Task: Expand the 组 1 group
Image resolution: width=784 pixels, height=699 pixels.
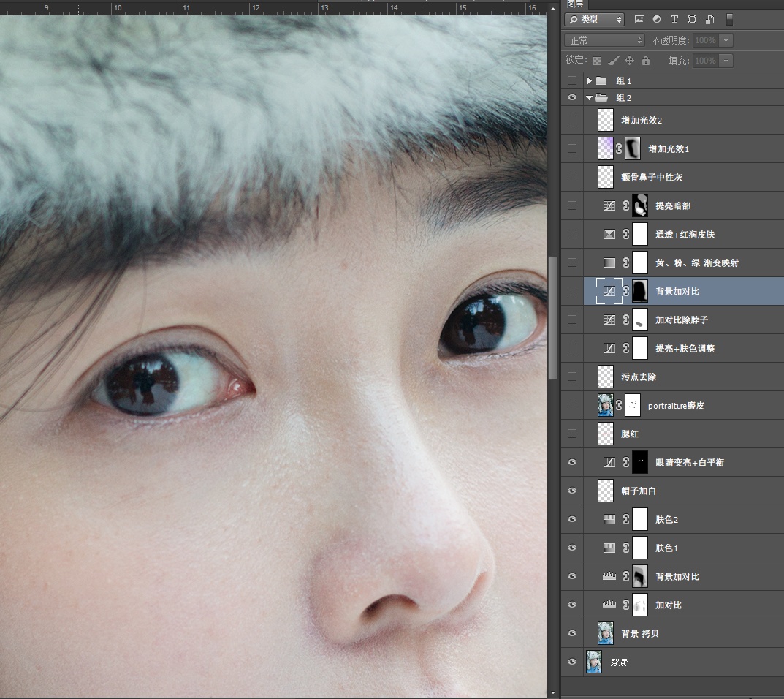Action: point(590,80)
